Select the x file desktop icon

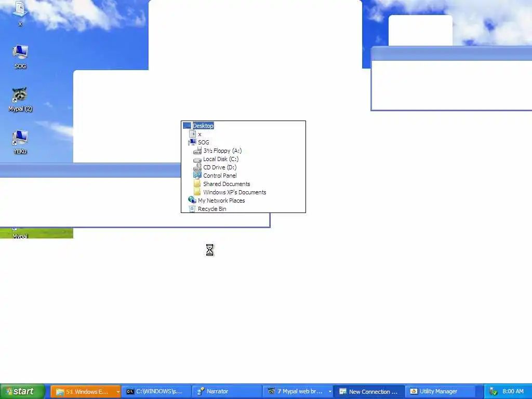point(20,13)
